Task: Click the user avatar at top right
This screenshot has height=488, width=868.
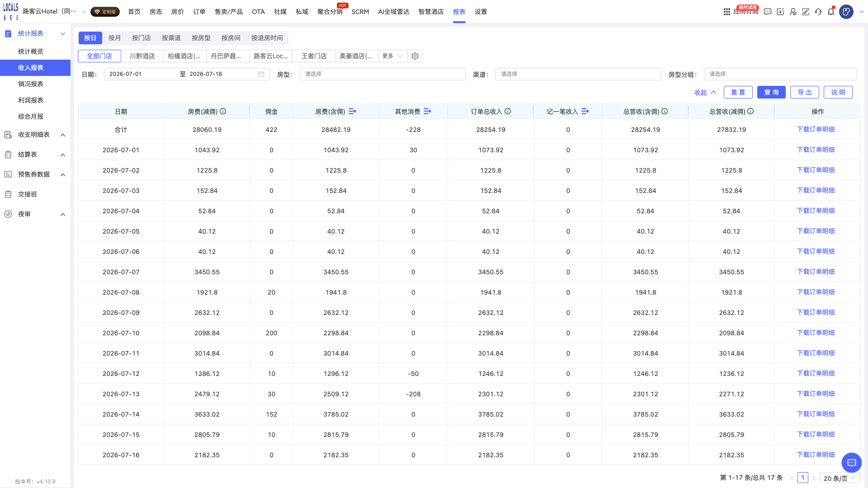Action: [x=846, y=12]
